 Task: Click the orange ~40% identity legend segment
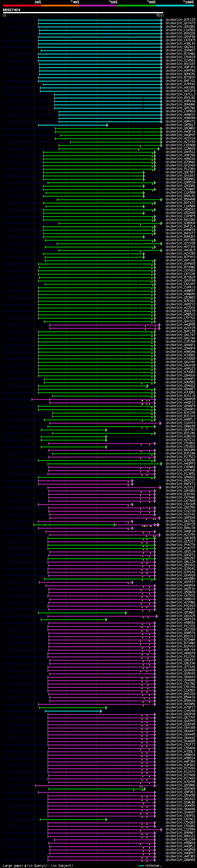[60, 6]
